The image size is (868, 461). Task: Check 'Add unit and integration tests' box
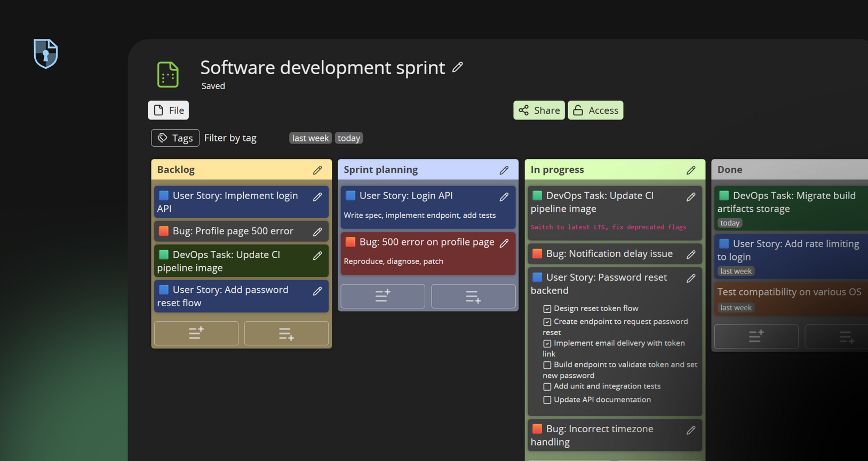[x=547, y=387]
